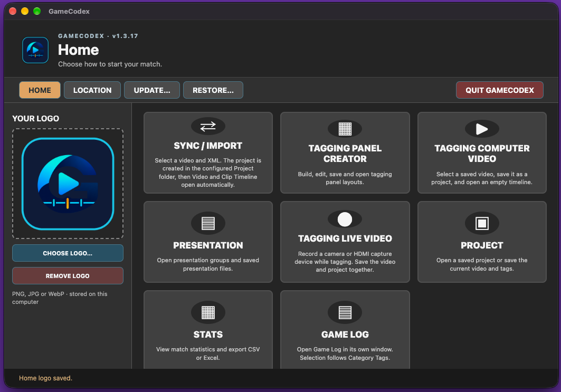Click the Tagging Live Video record icon
Screen dimensions: 561x392
pos(345,219)
